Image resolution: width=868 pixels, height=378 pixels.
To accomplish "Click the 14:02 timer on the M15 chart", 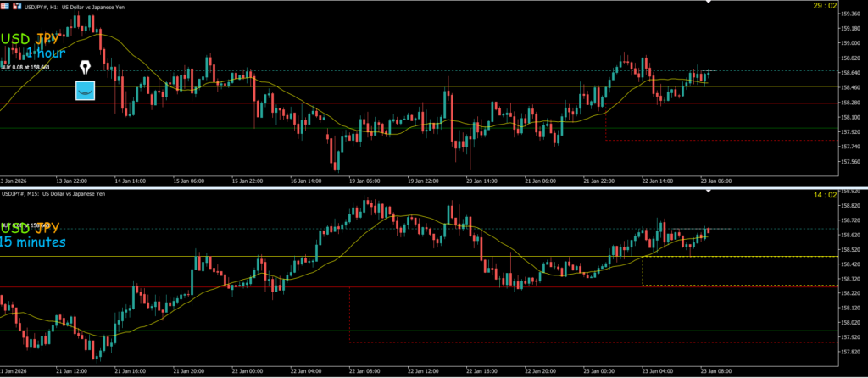I will click(x=825, y=195).
